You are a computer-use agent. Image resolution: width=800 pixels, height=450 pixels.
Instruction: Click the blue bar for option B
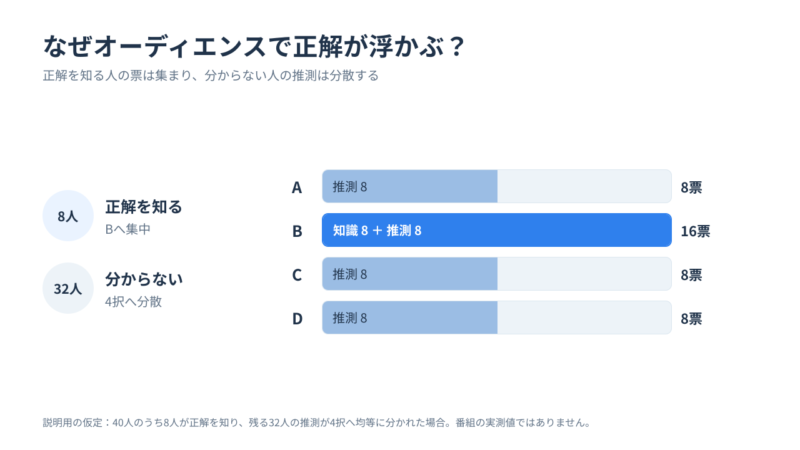(496, 230)
